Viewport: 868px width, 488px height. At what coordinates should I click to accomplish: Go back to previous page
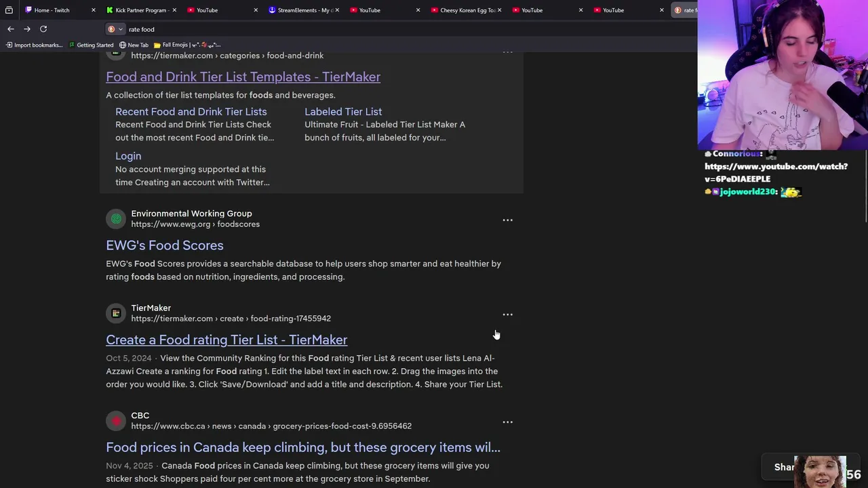click(11, 29)
